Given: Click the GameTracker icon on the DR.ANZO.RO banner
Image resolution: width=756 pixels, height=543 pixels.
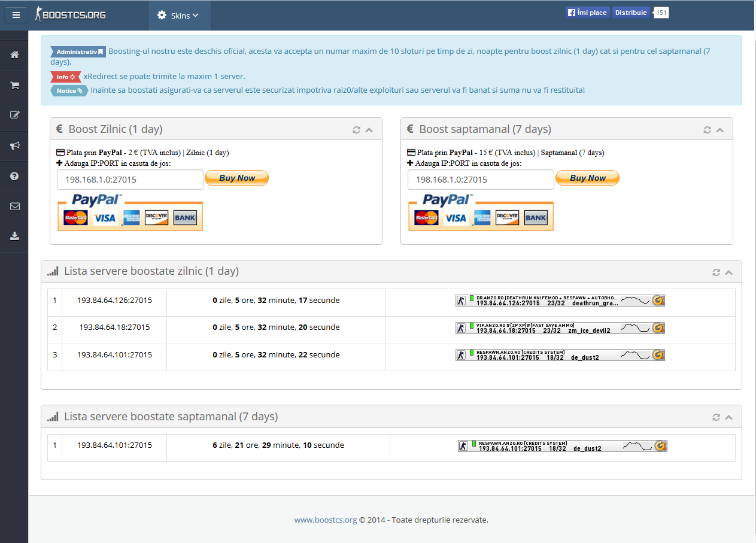Looking at the screenshot, I should tap(658, 301).
